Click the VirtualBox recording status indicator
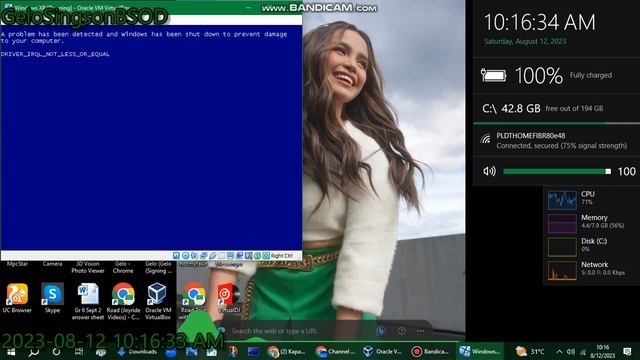This screenshot has height=360, width=640. coord(240,256)
